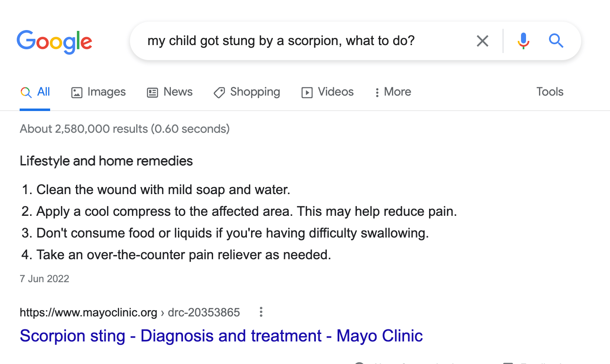This screenshot has width=610, height=364.
Task: Click the Images tab label
Action: point(107,92)
